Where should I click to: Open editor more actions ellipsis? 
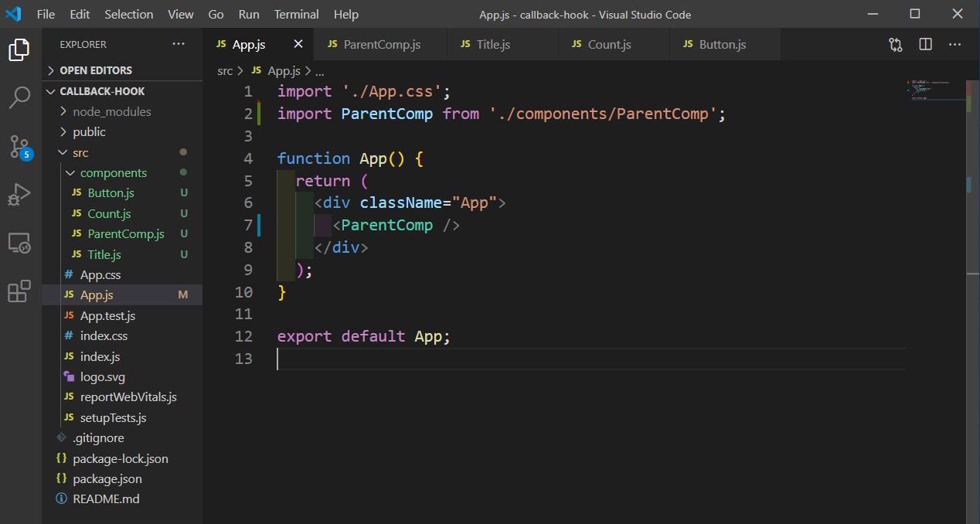tap(954, 44)
